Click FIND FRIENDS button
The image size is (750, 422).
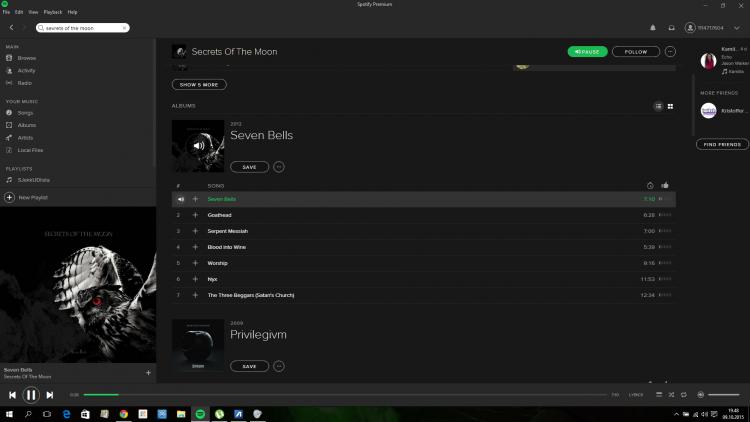pos(722,144)
